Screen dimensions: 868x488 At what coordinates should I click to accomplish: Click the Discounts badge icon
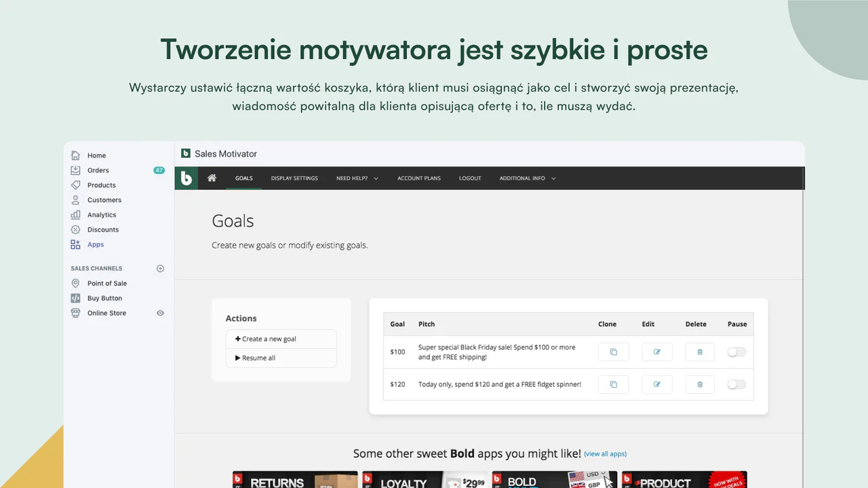tap(75, 230)
